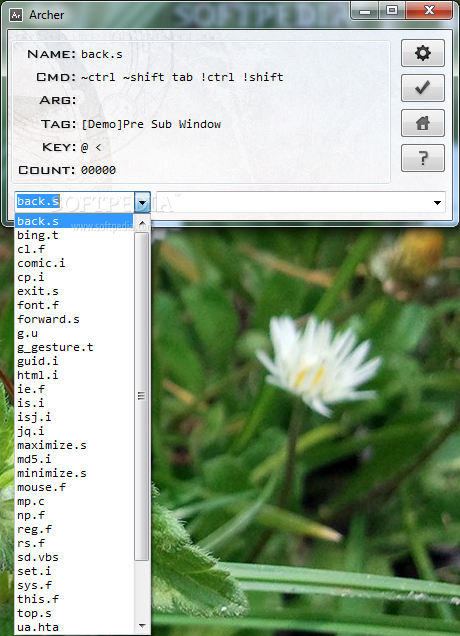Close the Archer window
The image size is (460, 636).
tap(429, 11)
